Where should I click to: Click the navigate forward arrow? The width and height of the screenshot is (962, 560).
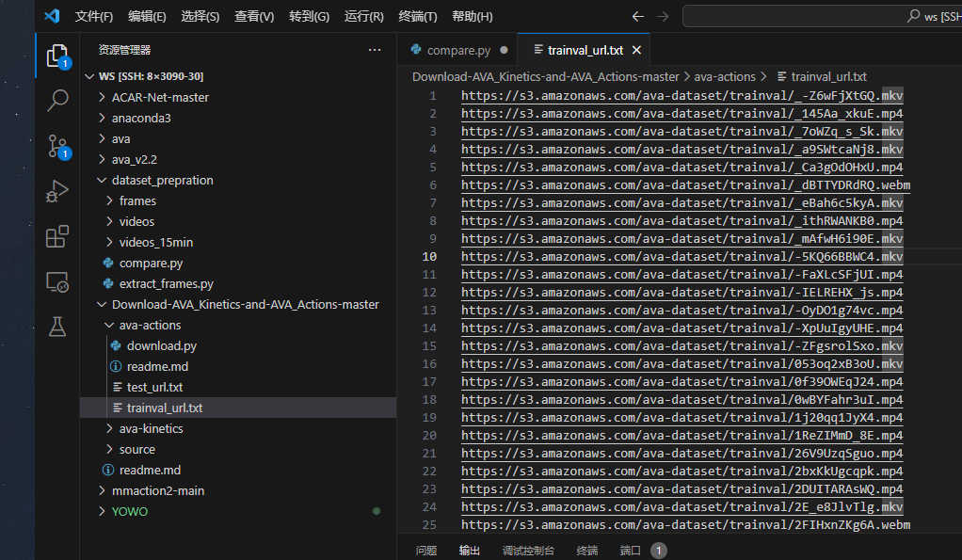coord(662,16)
